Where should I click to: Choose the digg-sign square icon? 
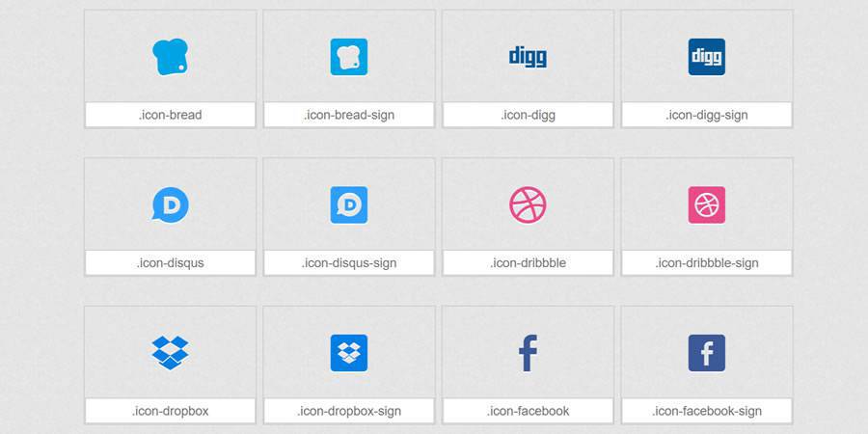coord(706,57)
